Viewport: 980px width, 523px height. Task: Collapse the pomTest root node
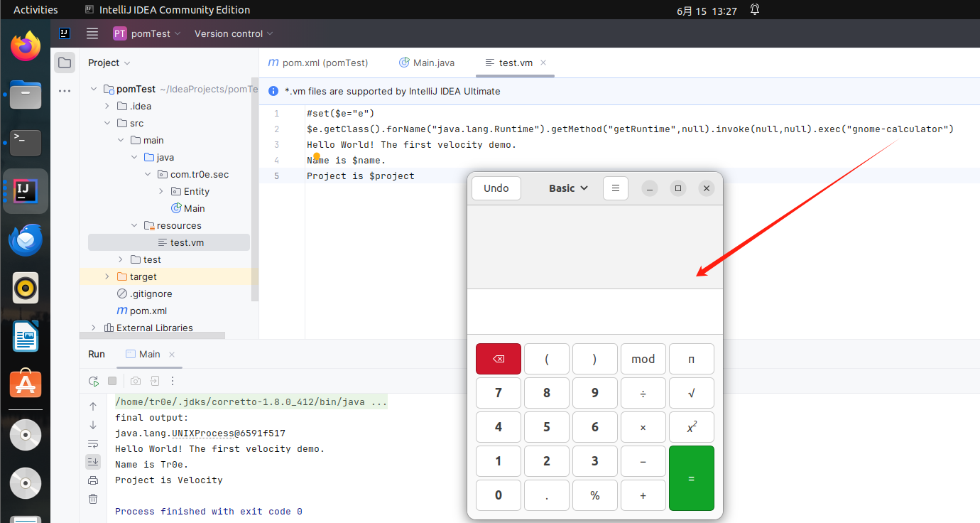[x=94, y=89]
